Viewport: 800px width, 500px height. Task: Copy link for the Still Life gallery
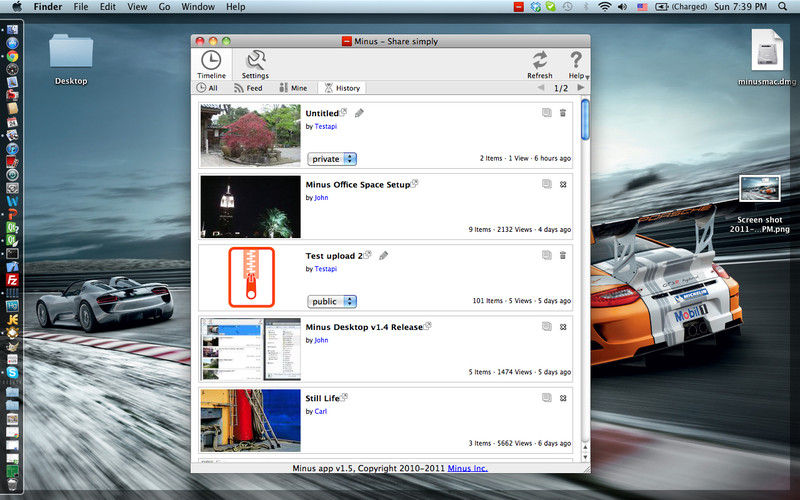546,398
